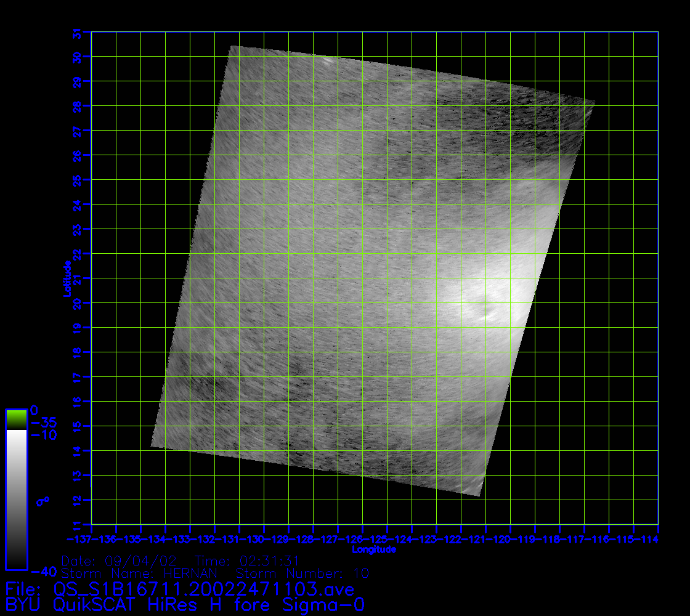Click the file name QS_S1B16711.20022471103.ave
This screenshot has height=616, width=690.
[204, 590]
